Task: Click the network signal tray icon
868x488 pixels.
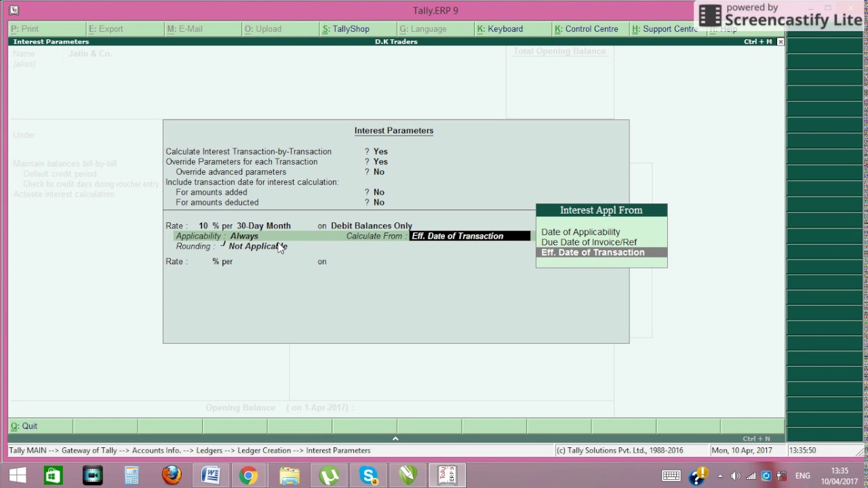Action: click(751, 476)
